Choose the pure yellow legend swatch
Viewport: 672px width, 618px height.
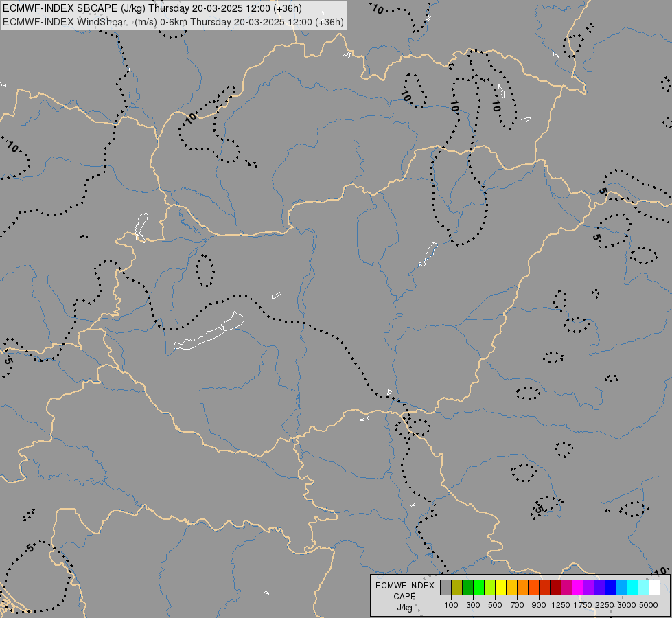point(500,588)
